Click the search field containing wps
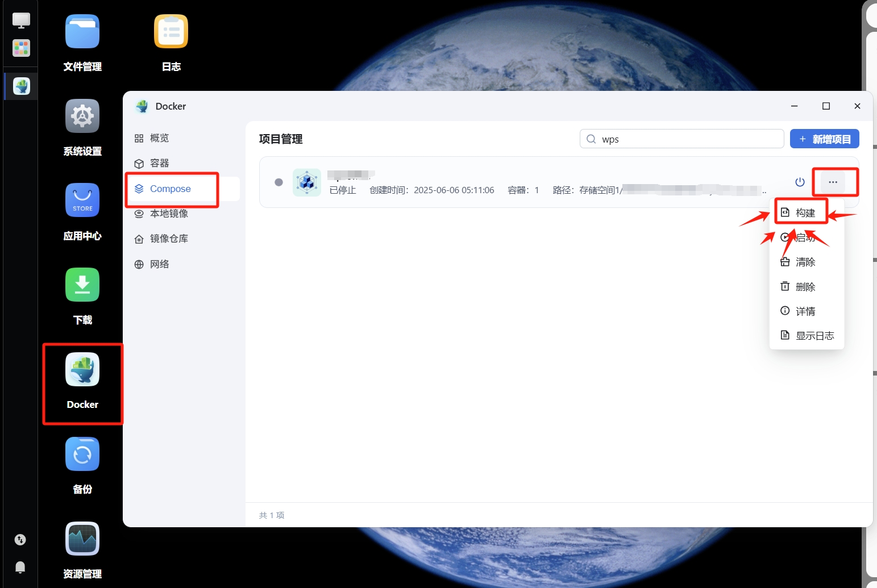The image size is (877, 588). 682,139
